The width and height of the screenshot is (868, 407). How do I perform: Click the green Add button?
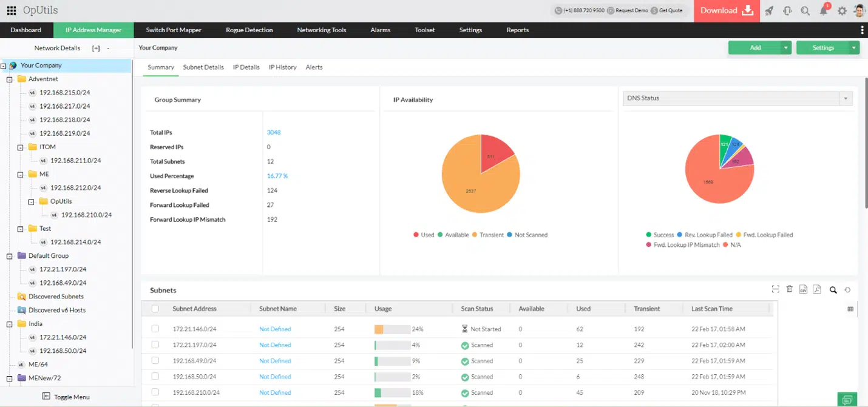point(755,48)
